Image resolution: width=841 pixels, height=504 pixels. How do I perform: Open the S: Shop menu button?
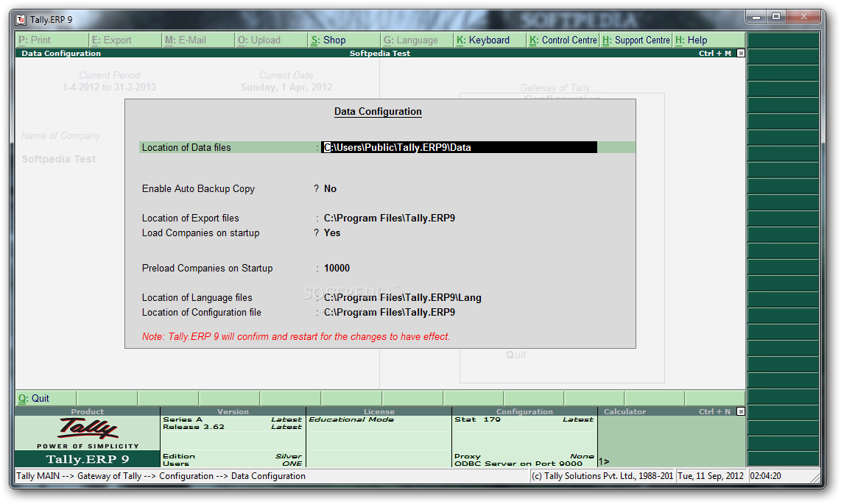345,40
